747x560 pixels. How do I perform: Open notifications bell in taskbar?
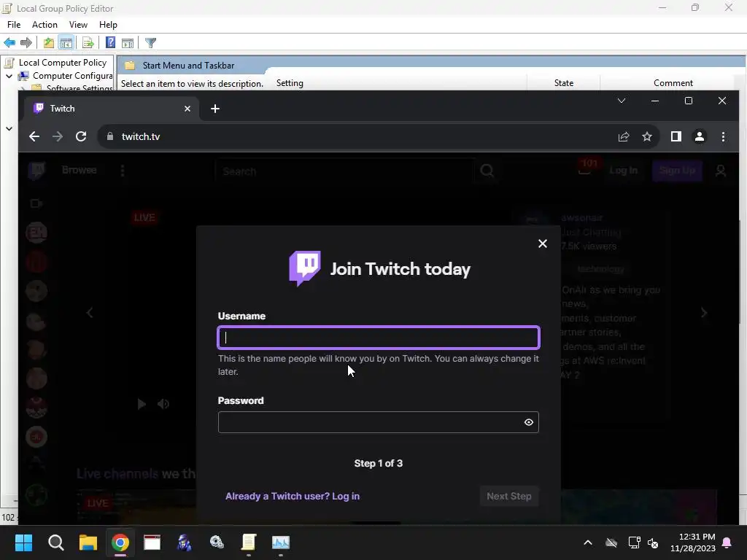tap(727, 542)
